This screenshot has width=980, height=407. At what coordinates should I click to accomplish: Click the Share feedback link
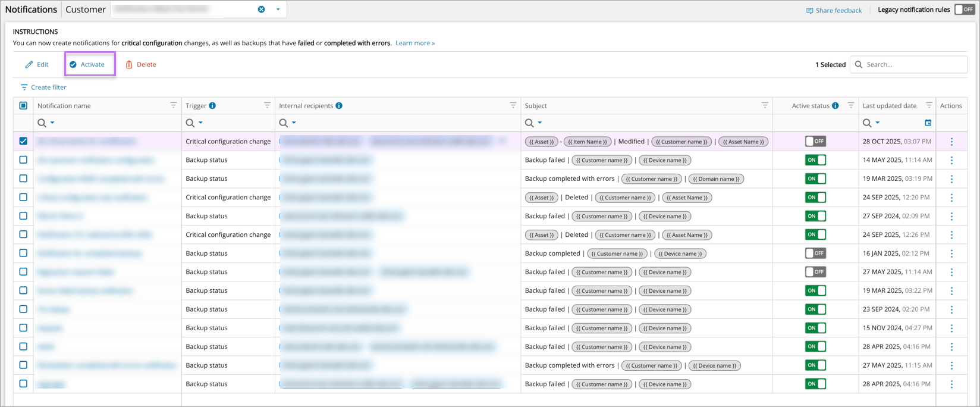(x=834, y=10)
